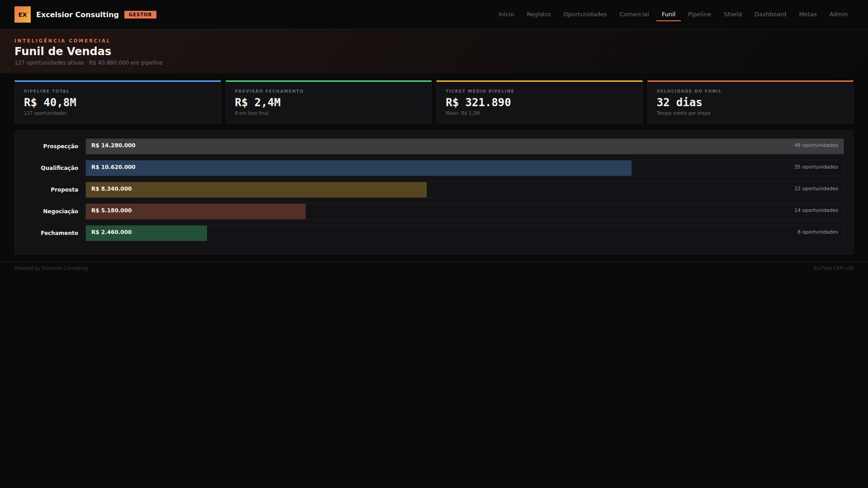Click the GESTOR role badge
Viewport: 868px width, 488px height.
coord(140,14)
